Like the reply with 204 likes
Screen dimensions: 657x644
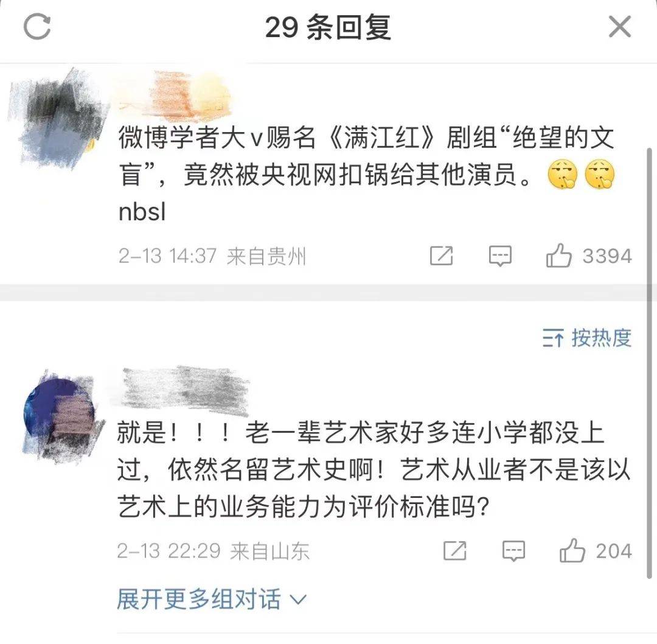572,550
